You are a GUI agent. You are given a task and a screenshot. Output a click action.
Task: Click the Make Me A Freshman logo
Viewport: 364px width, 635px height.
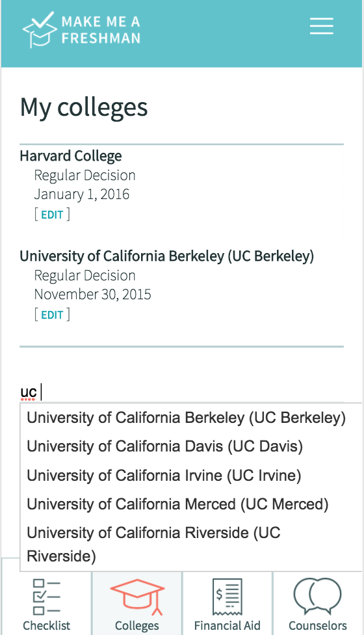[x=81, y=29]
